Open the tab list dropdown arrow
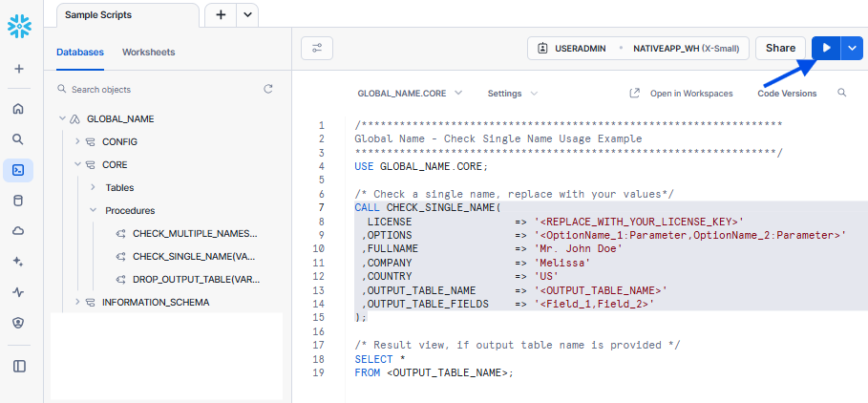 coord(247,15)
